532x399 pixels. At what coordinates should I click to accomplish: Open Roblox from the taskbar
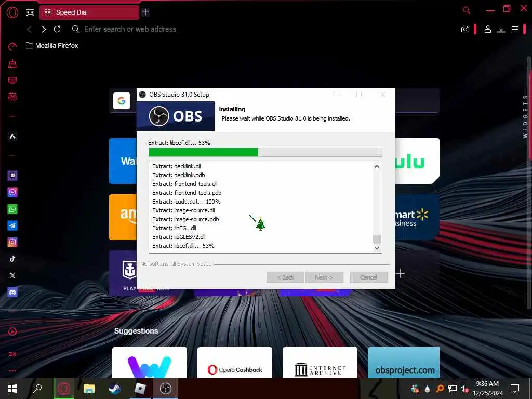[x=140, y=389]
